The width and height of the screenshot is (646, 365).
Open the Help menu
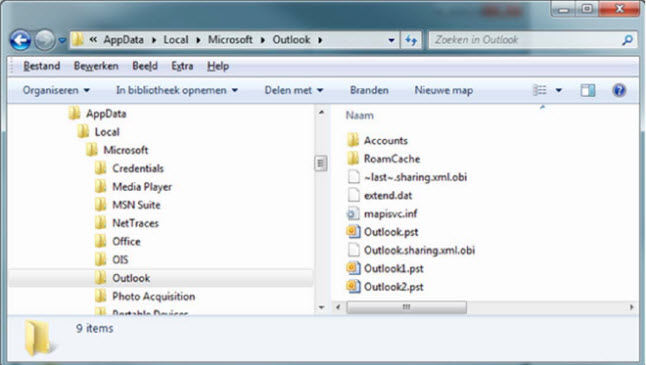[218, 66]
